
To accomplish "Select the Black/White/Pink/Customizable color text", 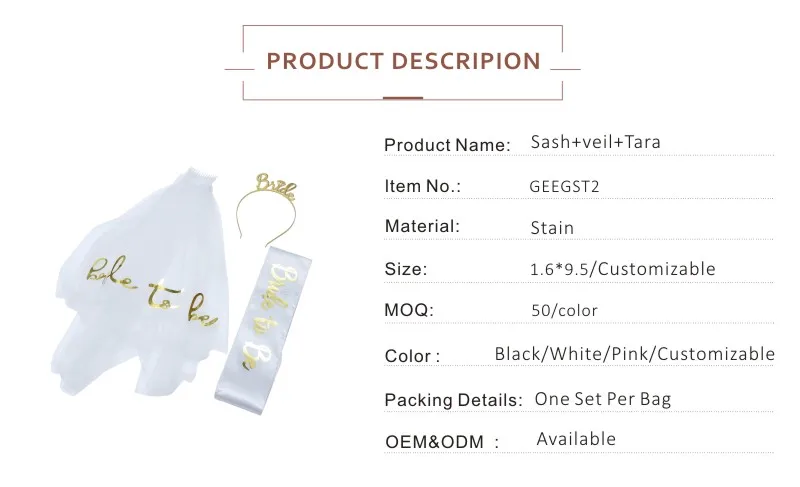I will (634, 354).
